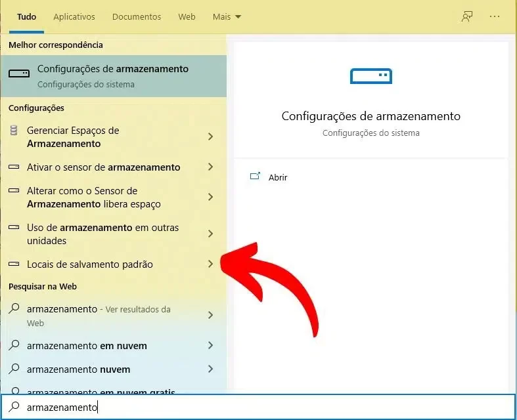This screenshot has width=517, height=420.
Task: Select 'armazenamento - Ver resultados da Web'
Action: coord(114,316)
